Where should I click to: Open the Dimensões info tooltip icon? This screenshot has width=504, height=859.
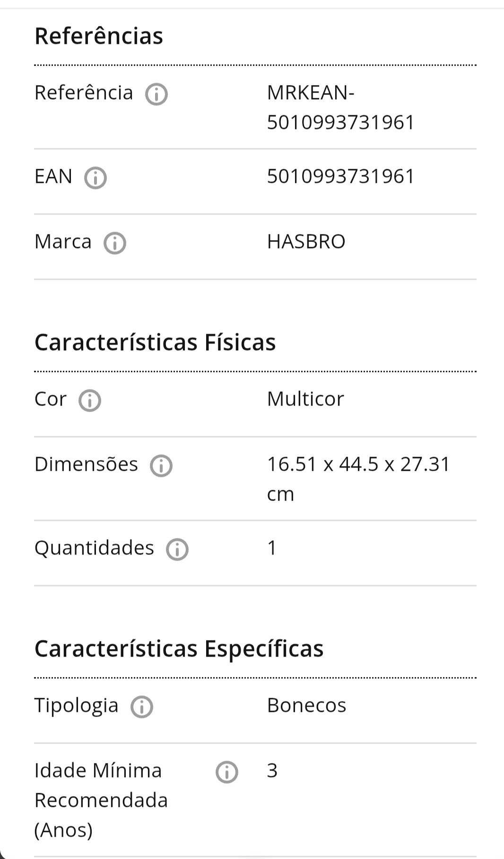161,466
